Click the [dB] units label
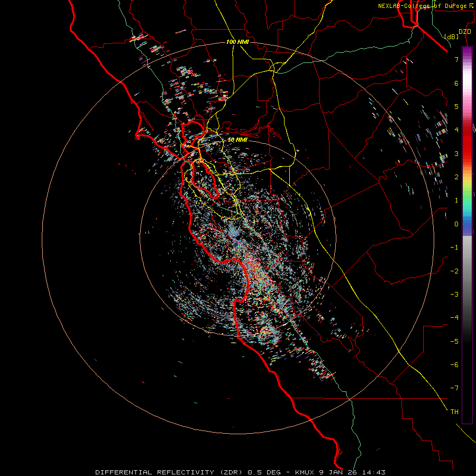The height and width of the screenshot is (476, 476). (x=452, y=37)
